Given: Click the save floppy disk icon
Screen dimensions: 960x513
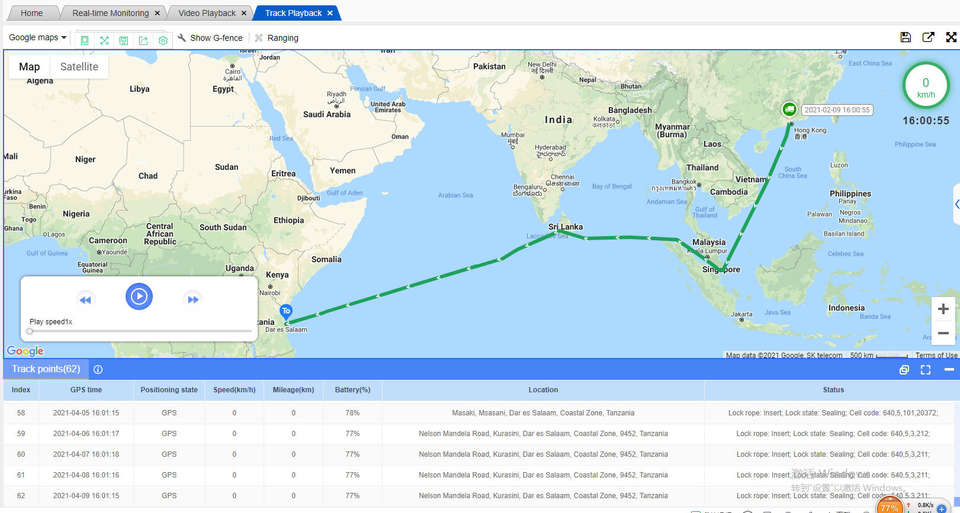Looking at the screenshot, I should click(x=906, y=37).
